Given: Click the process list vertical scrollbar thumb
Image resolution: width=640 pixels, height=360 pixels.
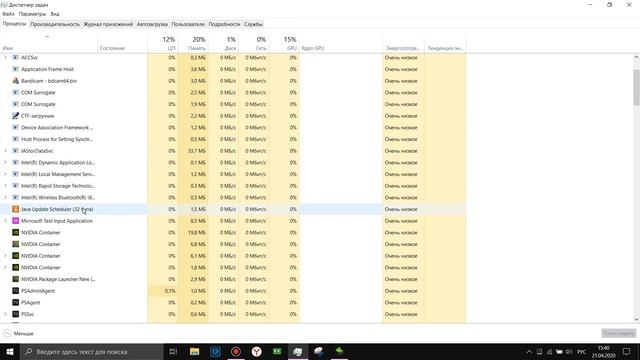Looking at the screenshot, I should click(x=636, y=87).
